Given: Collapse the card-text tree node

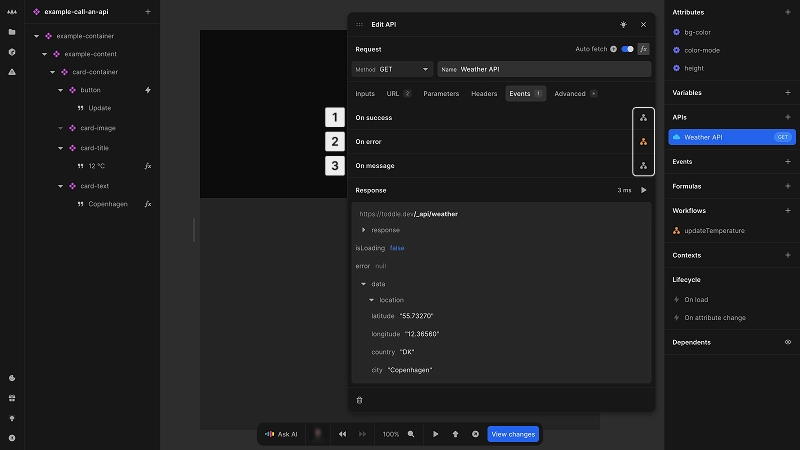Looking at the screenshot, I should click(60, 186).
